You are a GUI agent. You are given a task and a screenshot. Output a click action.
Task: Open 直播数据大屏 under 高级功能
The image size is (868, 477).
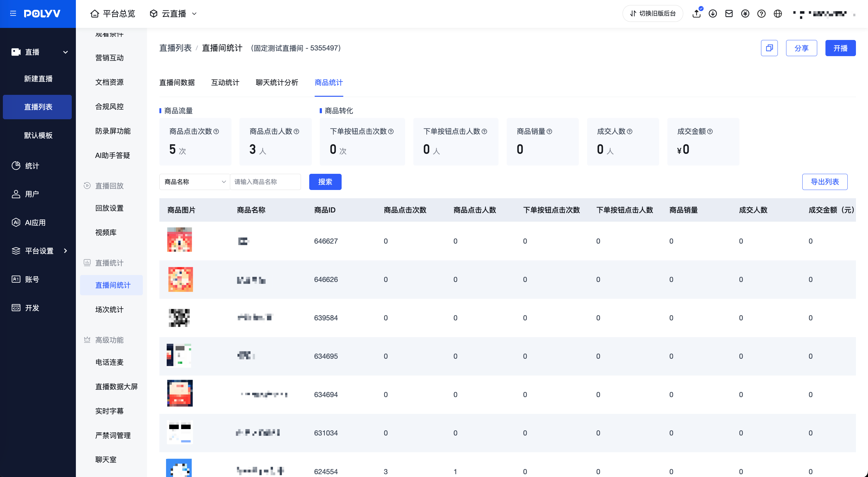116,386
